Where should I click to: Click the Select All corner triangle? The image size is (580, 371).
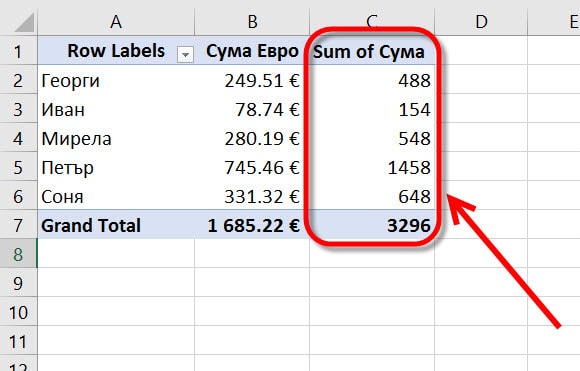point(24,23)
